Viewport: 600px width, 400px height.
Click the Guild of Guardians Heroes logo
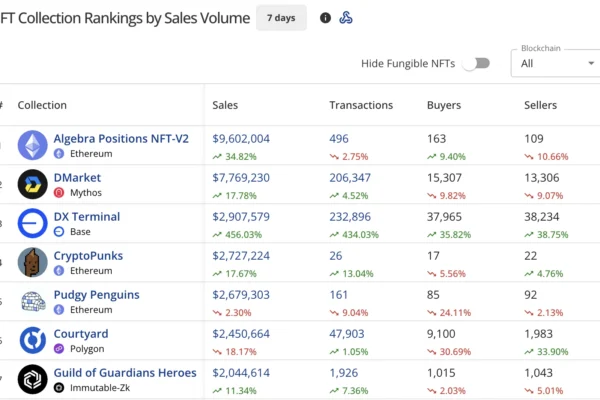pos(33,380)
